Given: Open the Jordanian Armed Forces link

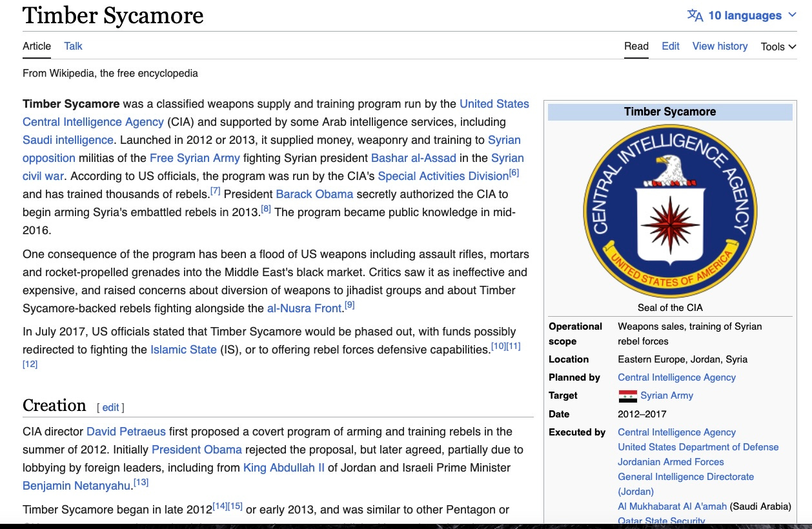Looking at the screenshot, I should point(671,462).
